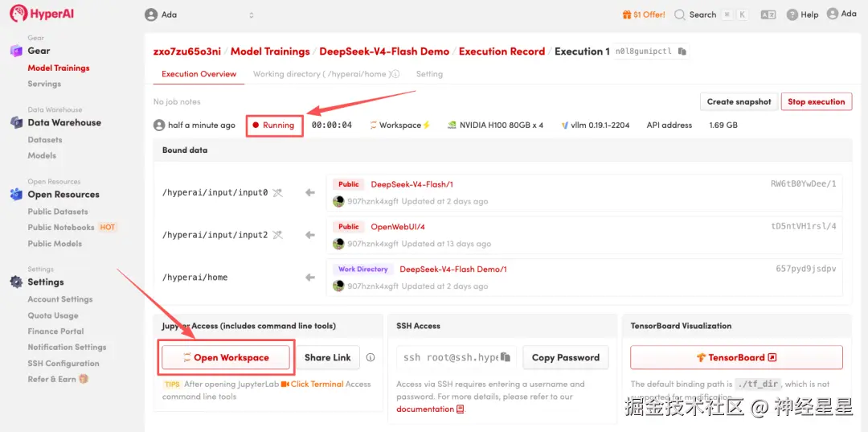Open Public Datasets in sidebar

point(58,212)
